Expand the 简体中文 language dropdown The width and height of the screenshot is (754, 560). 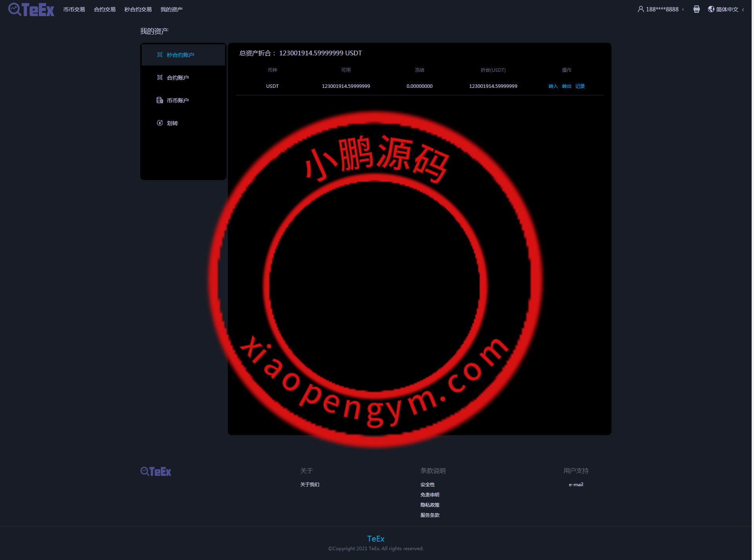tap(727, 9)
